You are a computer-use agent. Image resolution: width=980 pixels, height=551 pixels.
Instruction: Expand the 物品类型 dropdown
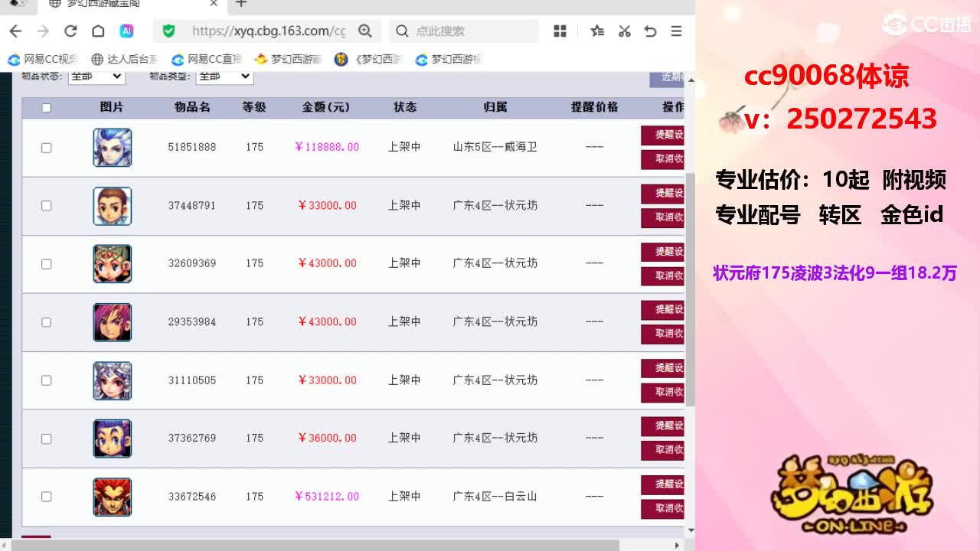[225, 76]
